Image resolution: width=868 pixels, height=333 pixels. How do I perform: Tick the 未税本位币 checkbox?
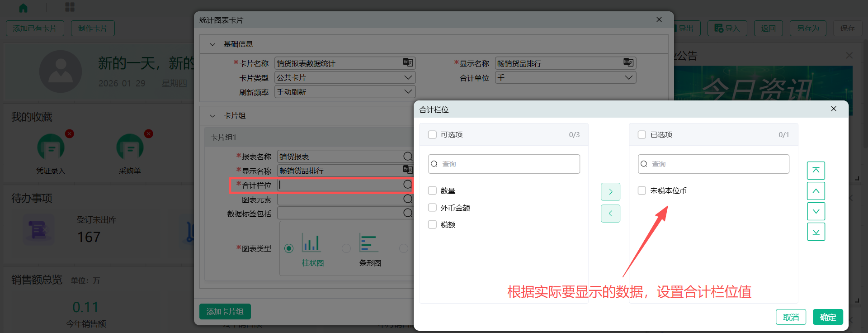(x=642, y=191)
